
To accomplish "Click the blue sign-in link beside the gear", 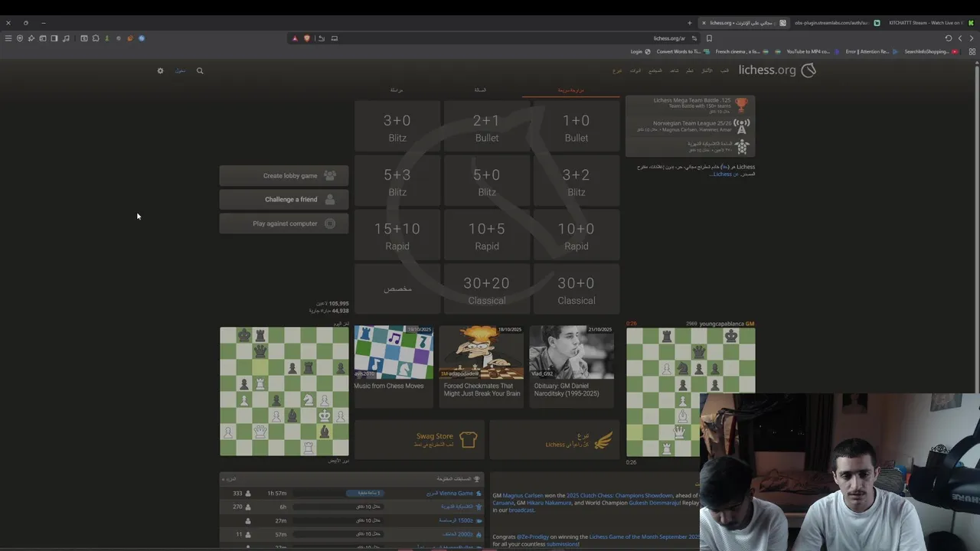I will point(180,70).
